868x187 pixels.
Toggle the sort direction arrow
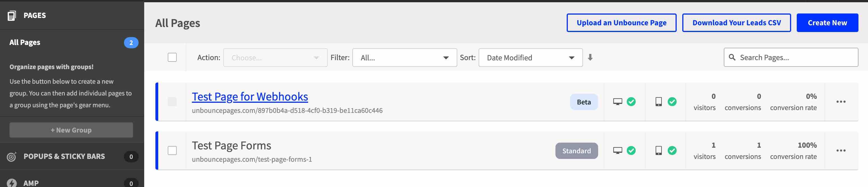click(591, 57)
